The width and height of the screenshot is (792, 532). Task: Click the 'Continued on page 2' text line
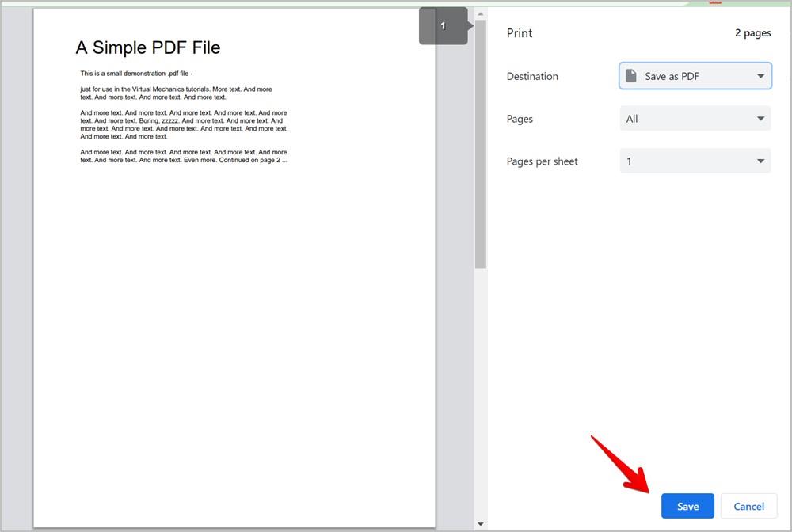tap(184, 160)
